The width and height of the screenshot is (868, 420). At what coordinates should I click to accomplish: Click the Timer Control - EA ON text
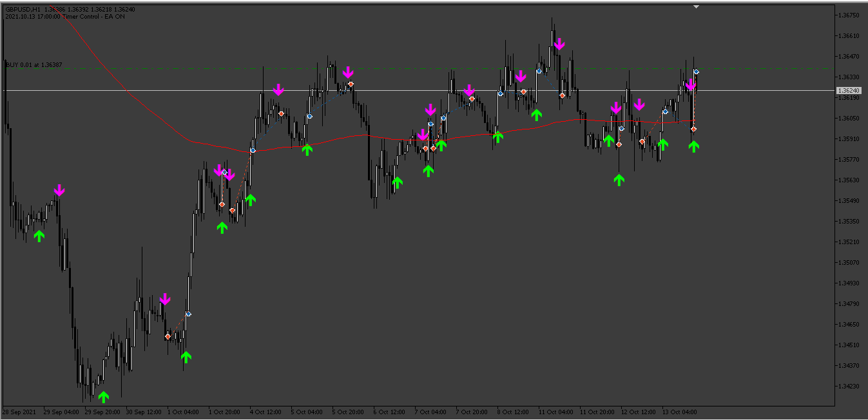click(93, 17)
